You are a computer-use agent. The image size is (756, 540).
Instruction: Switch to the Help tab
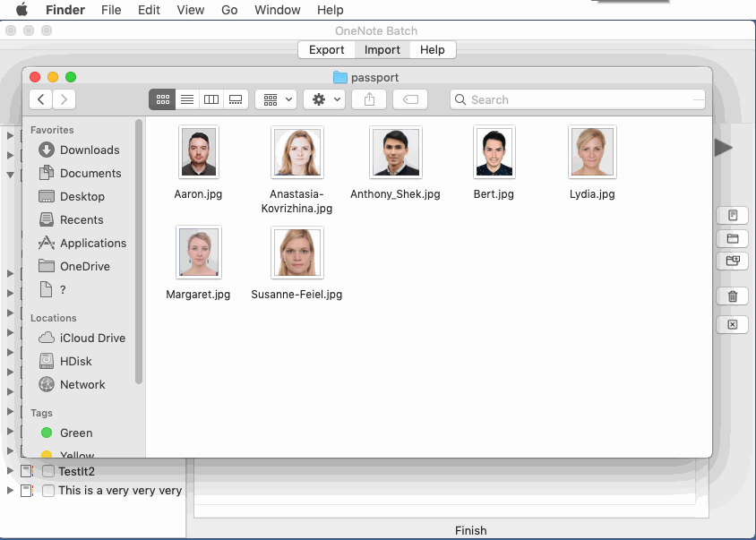pyautogui.click(x=433, y=49)
